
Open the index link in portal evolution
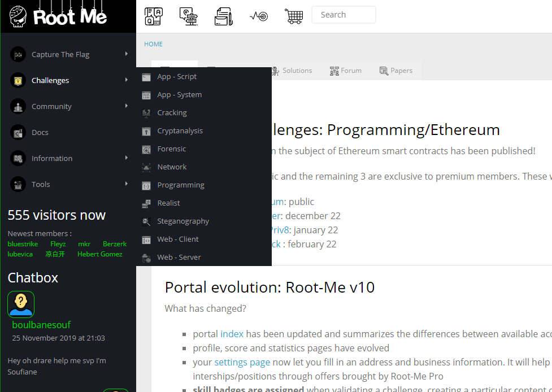(232, 334)
